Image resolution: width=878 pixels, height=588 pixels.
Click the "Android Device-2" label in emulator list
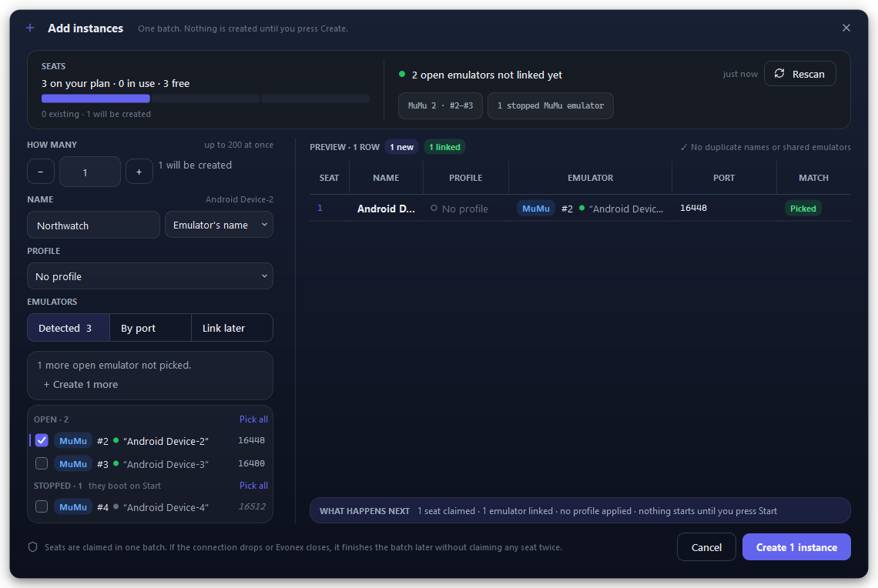166,442
